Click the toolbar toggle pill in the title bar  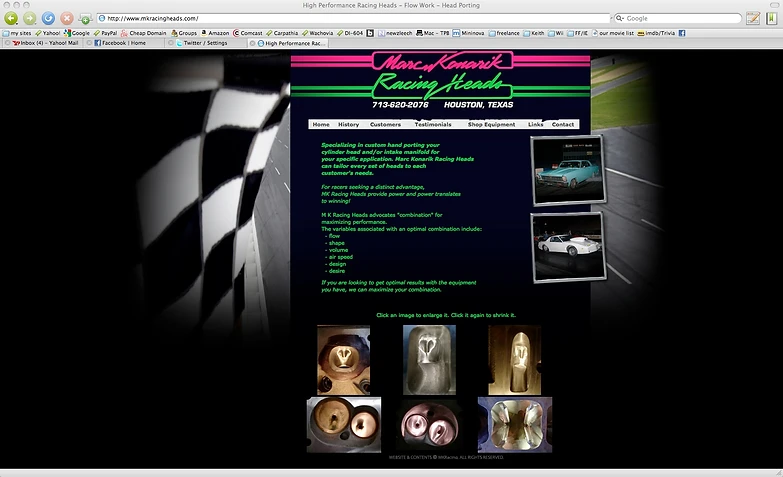(774, 5)
